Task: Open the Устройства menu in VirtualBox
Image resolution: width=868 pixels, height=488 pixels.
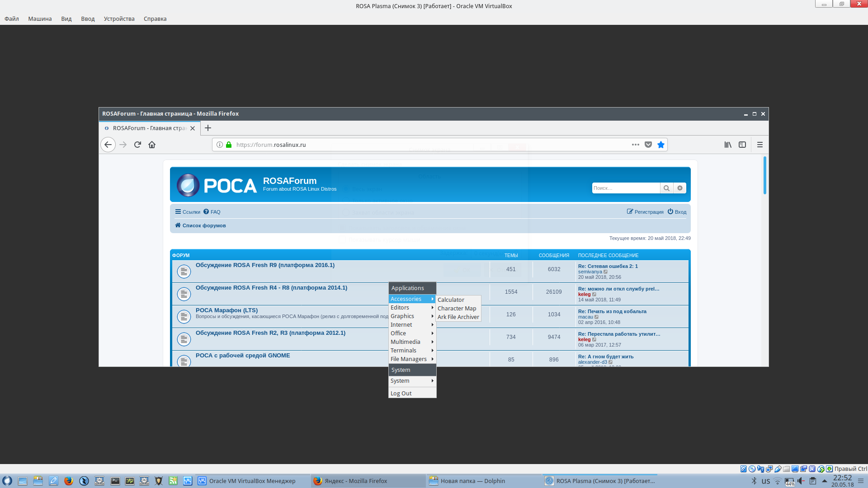Action: click(x=119, y=19)
